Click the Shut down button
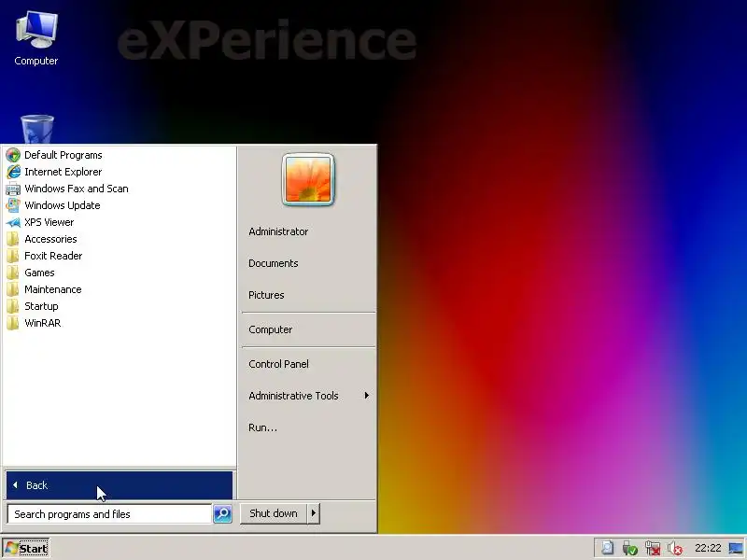Image resolution: width=747 pixels, height=560 pixels. click(x=274, y=513)
